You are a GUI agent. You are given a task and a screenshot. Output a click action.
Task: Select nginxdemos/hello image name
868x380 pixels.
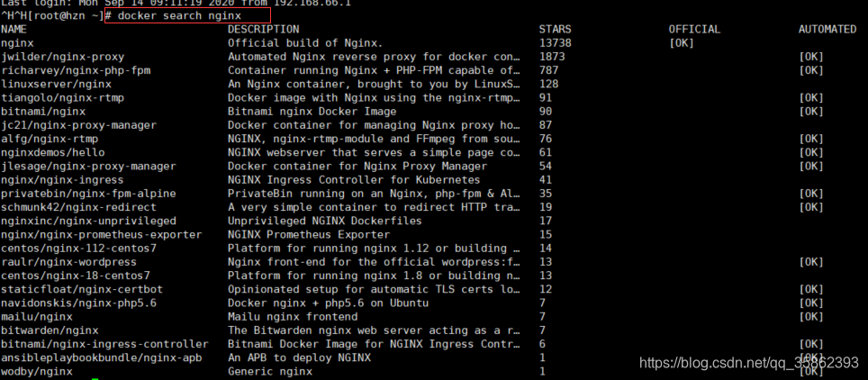[53, 152]
